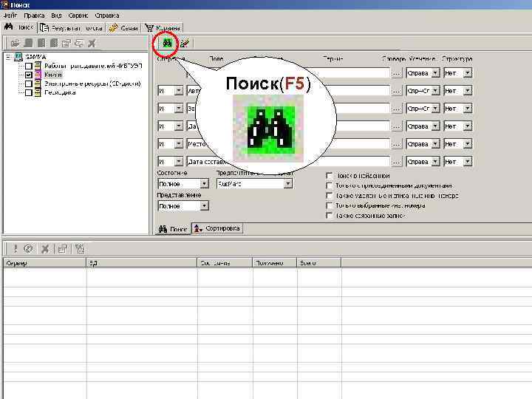532x399 pixels.
Task: Select the Книги database tree item
Action: coord(53,75)
